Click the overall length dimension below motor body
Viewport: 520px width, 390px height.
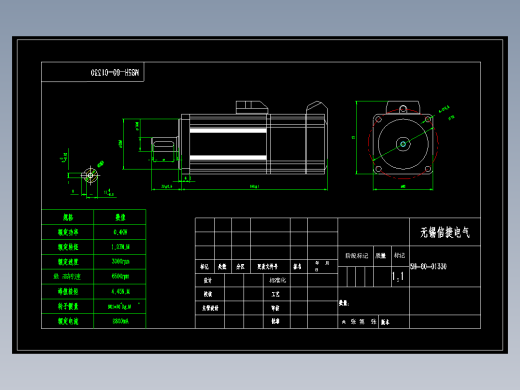point(255,187)
